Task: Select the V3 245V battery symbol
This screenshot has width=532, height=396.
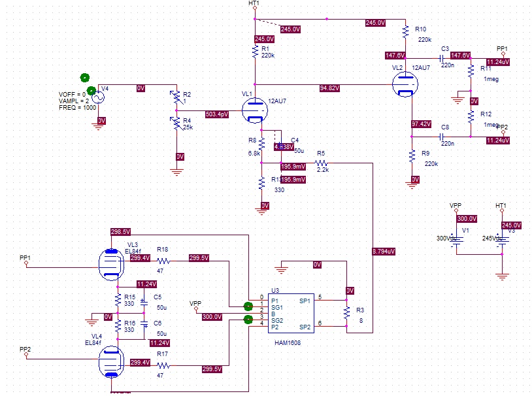Action: pyautogui.click(x=501, y=239)
